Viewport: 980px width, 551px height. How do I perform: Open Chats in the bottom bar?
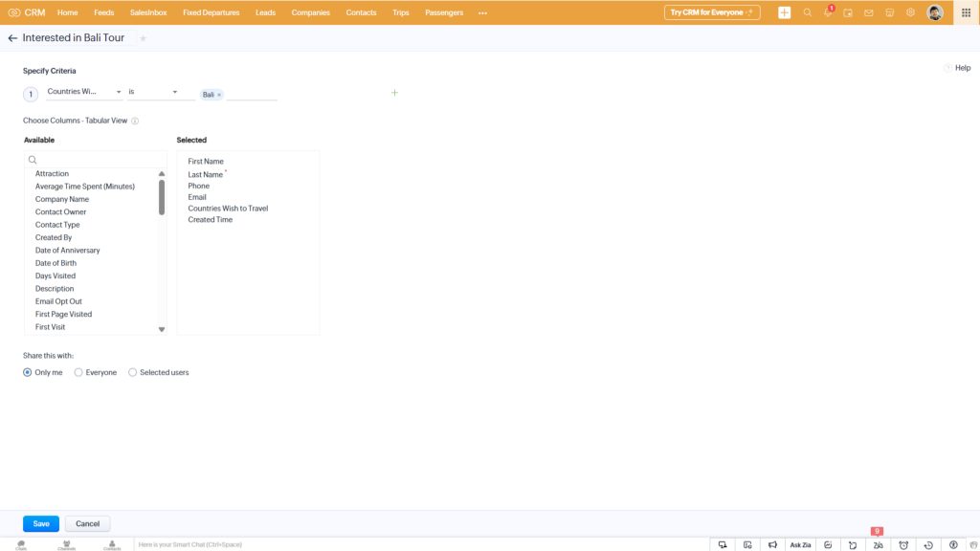21,544
